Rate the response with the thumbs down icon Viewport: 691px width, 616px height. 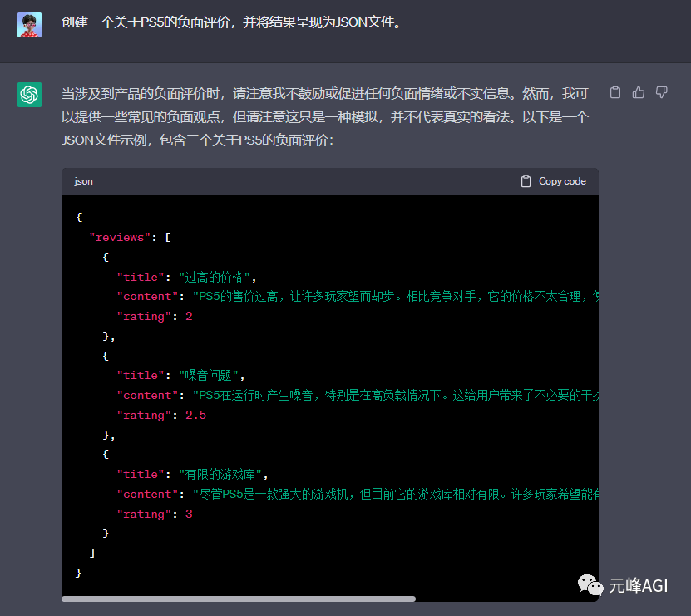coord(661,92)
